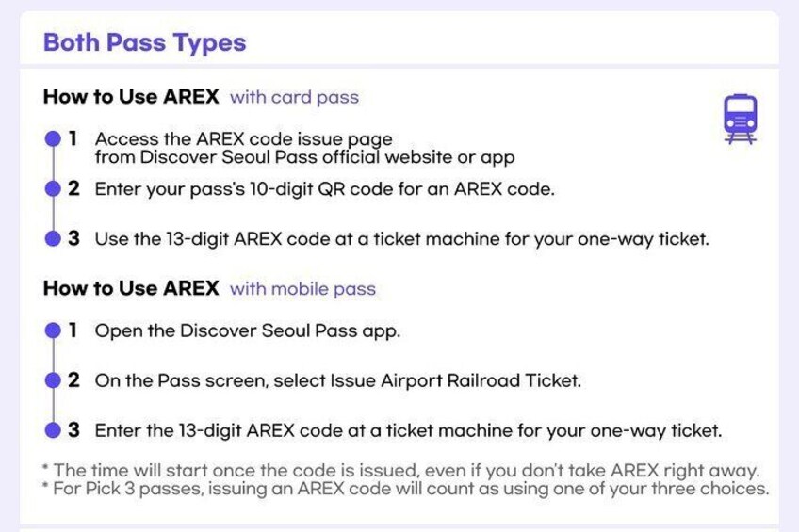Click the "Issue Airport Railroad Ticket" instruction text

[x=337, y=380]
